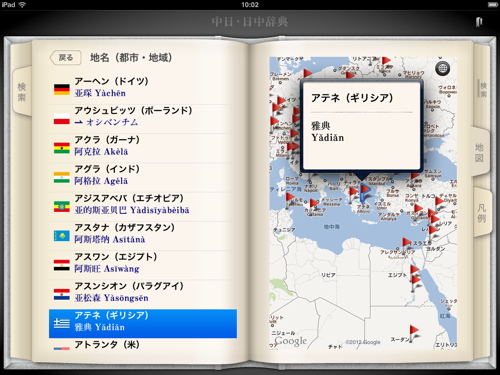Screen dimensions: 500x375
Task: Tap the highlighted アテネ（ギリシア） row
Action: pyautogui.click(x=143, y=324)
